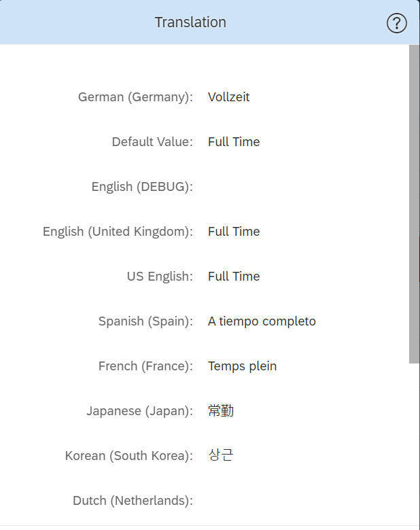Click the German (Germany) label
The width and height of the screenshot is (420, 530).
(135, 97)
